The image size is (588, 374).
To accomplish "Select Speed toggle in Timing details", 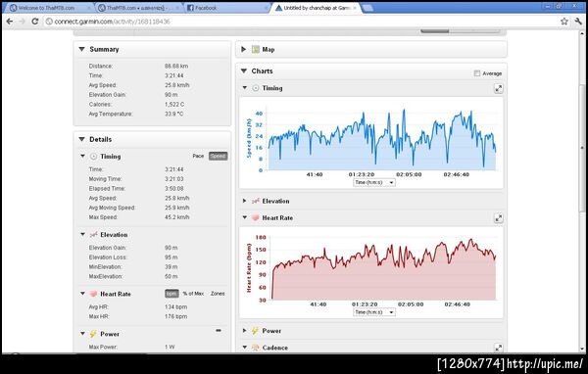I will pyautogui.click(x=218, y=156).
